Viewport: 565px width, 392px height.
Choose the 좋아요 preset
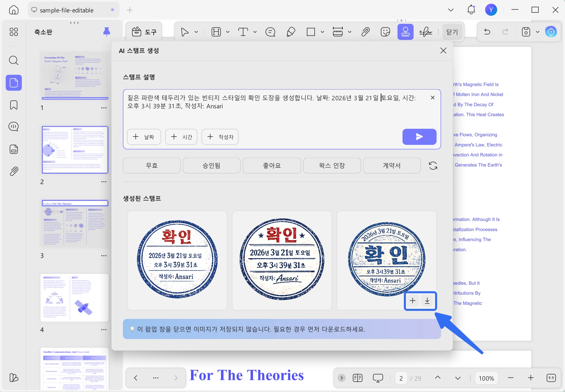[x=272, y=166]
